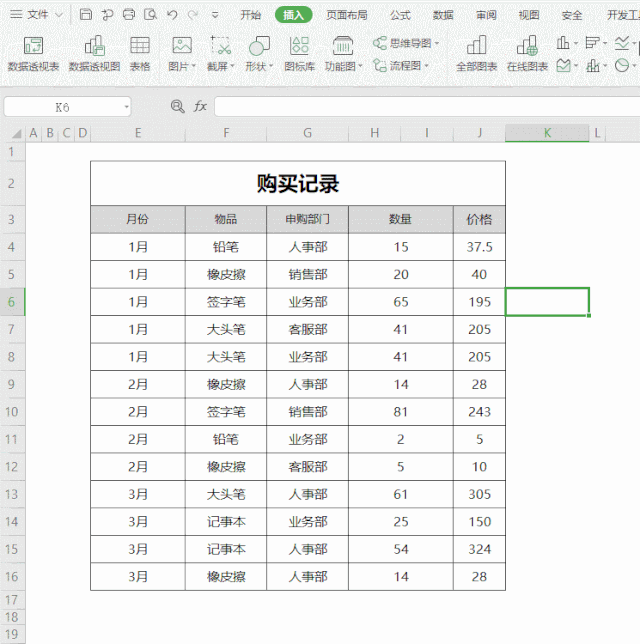Click the 申购部门 header cell
Viewport: 640px width, 644px height.
point(307,219)
